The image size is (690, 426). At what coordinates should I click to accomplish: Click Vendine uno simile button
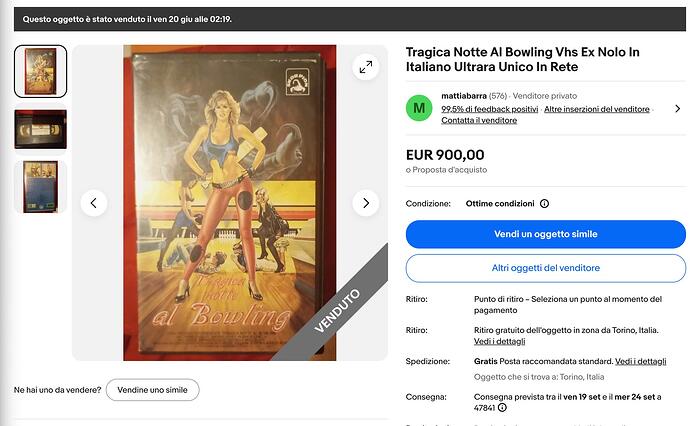click(153, 390)
